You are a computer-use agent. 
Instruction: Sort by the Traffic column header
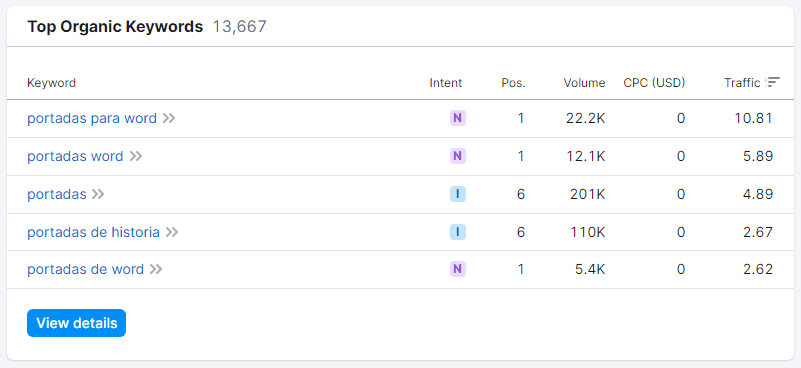point(742,83)
